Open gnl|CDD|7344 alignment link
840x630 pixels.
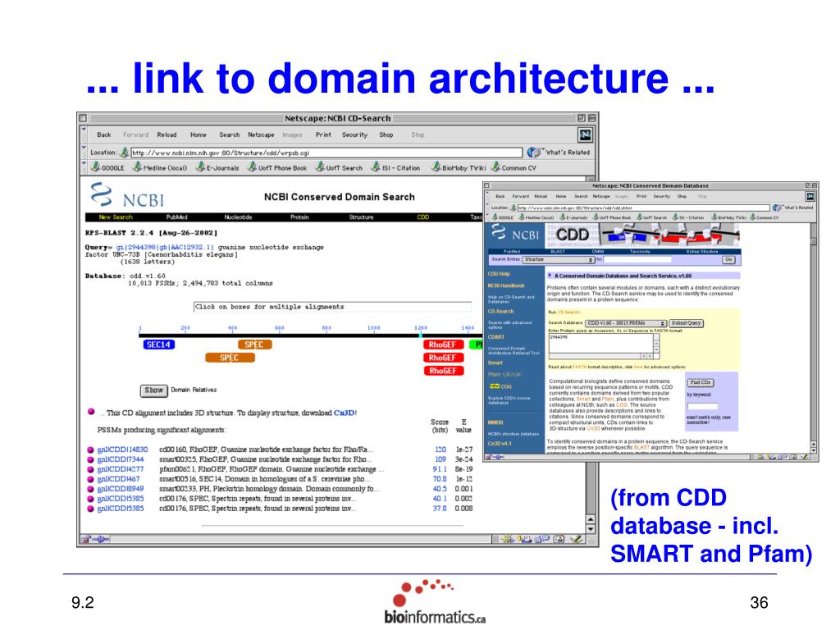point(121,459)
